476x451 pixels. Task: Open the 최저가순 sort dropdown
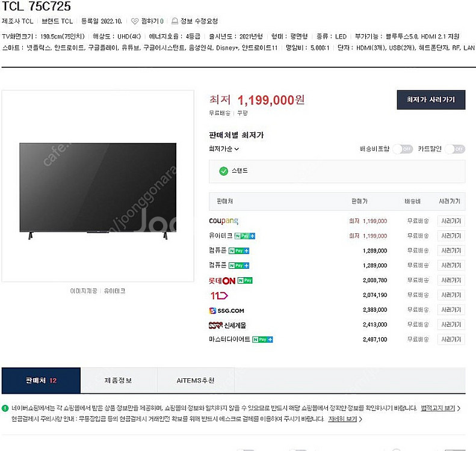224,149
